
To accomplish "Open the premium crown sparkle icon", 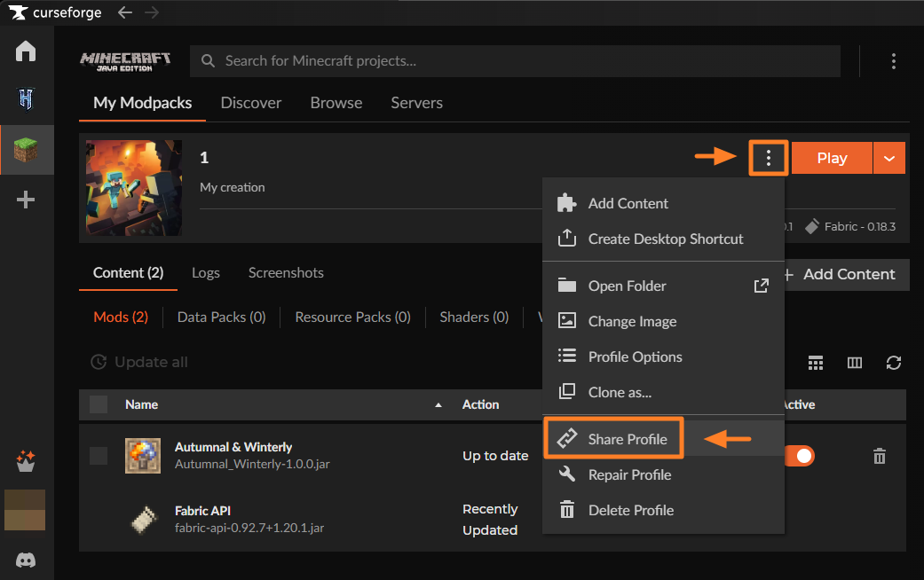I will pyautogui.click(x=26, y=461).
